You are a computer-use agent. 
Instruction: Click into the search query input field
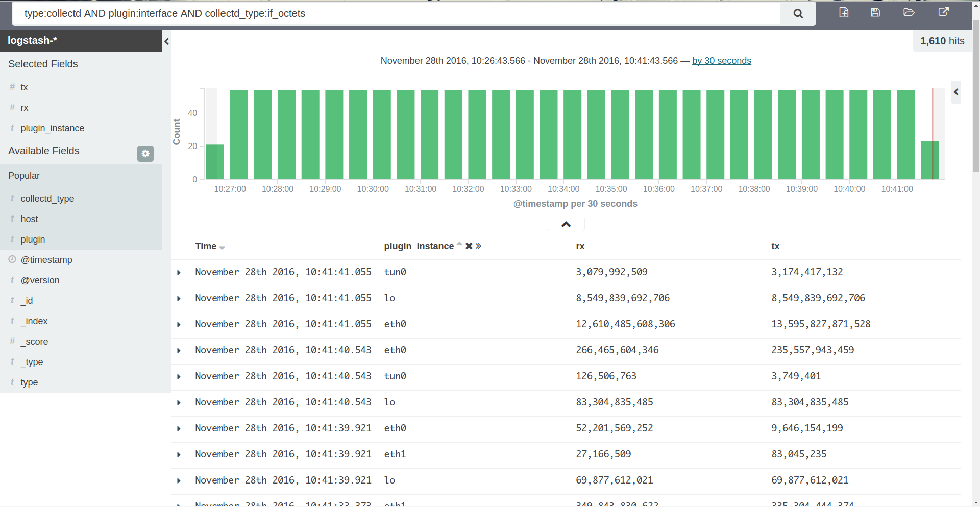(398, 14)
